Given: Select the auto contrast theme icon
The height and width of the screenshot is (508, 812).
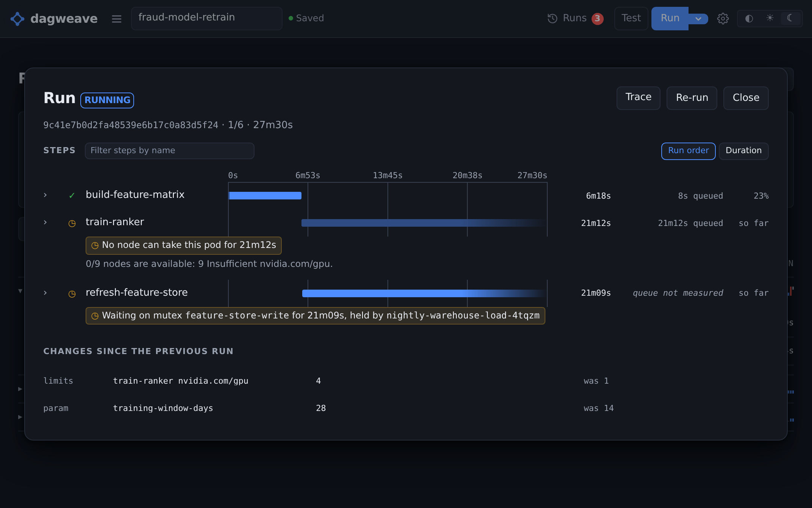Looking at the screenshot, I should (749, 18).
